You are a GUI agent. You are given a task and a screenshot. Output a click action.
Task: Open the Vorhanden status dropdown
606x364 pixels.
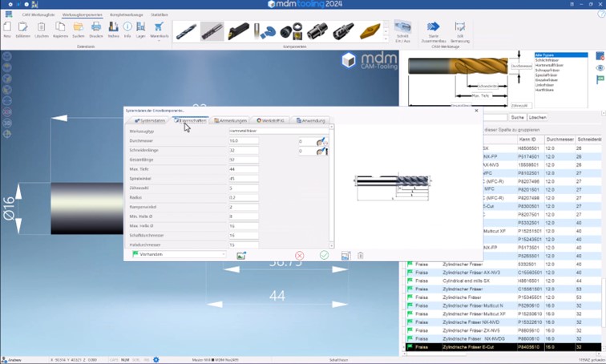(179, 254)
